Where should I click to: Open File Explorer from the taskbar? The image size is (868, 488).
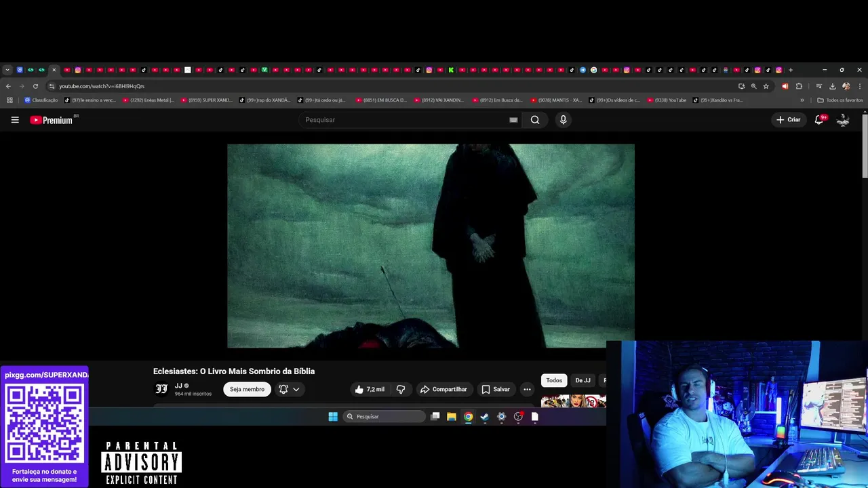(x=452, y=417)
